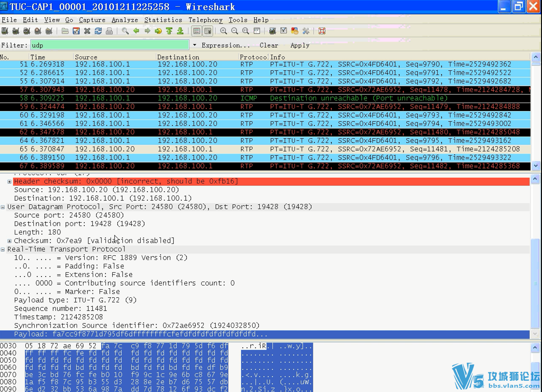
Task: Save the capture file via toolbar
Action: 76,31
